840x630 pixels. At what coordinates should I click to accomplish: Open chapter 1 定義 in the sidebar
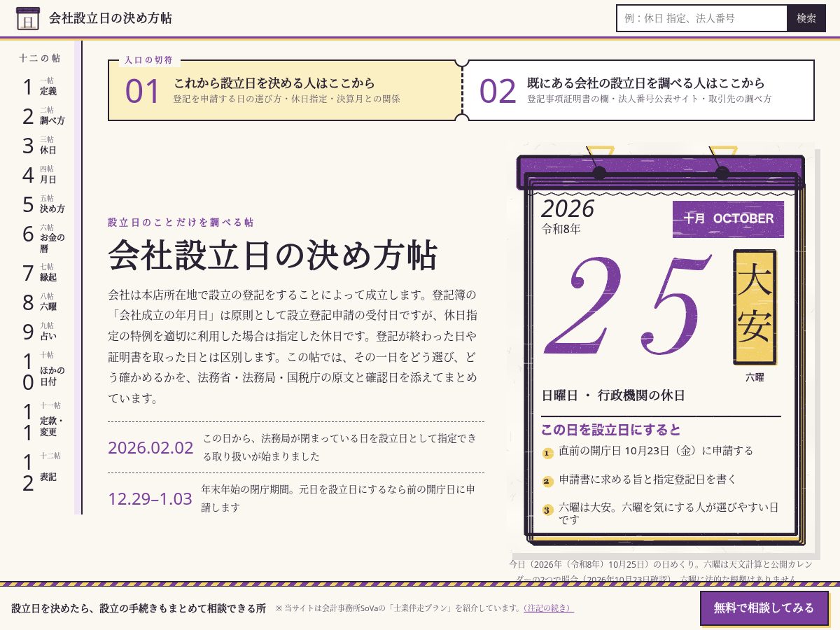pos(43,86)
